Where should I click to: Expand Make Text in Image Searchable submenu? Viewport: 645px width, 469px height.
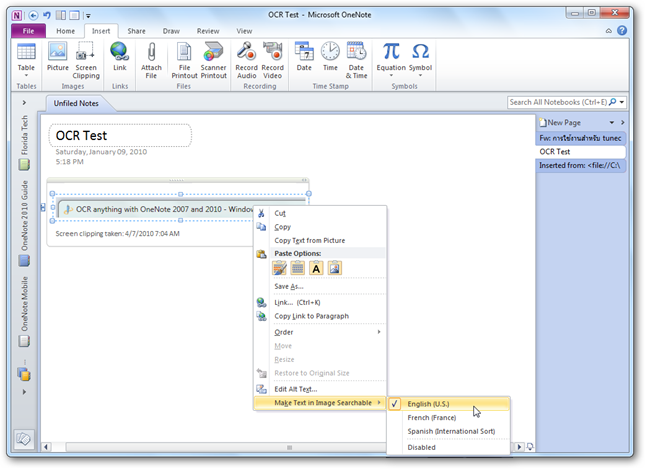tap(320, 403)
